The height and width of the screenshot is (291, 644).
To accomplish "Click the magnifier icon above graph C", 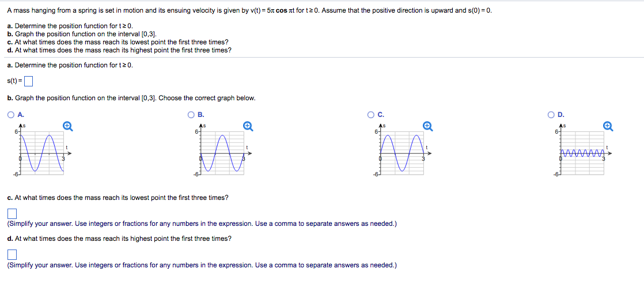I will click(x=427, y=126).
